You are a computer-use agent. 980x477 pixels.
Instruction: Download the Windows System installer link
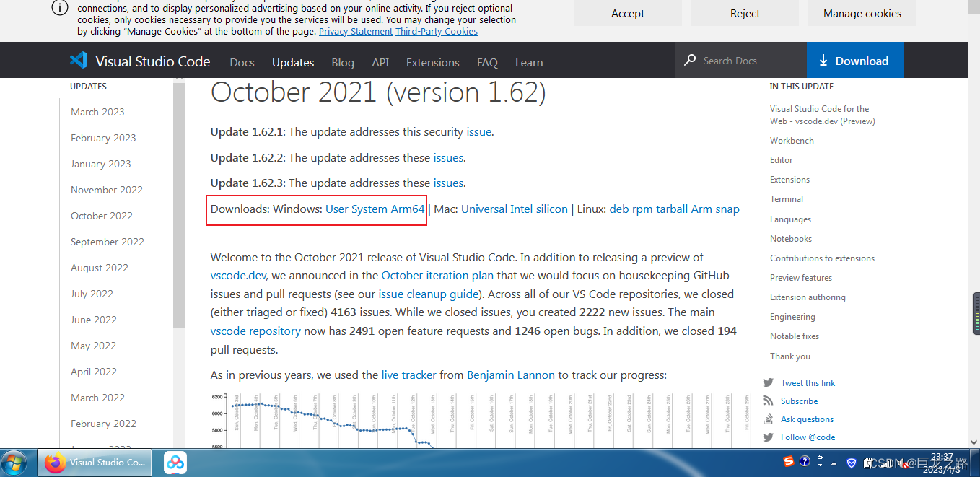pos(369,209)
